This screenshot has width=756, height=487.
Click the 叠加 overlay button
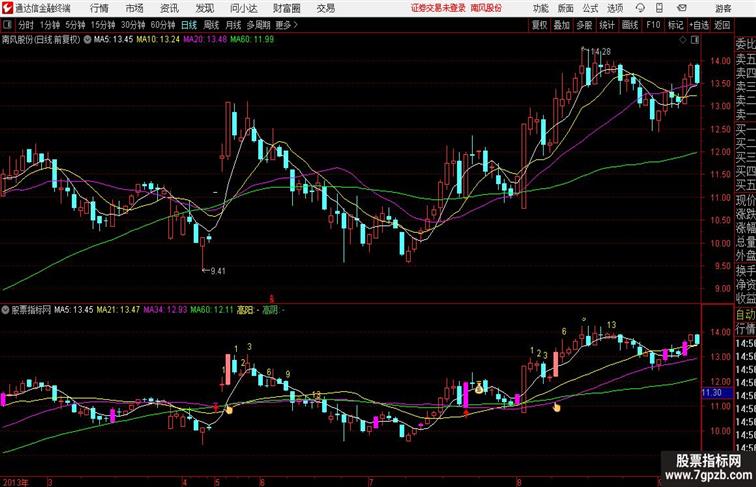pyautogui.click(x=562, y=25)
